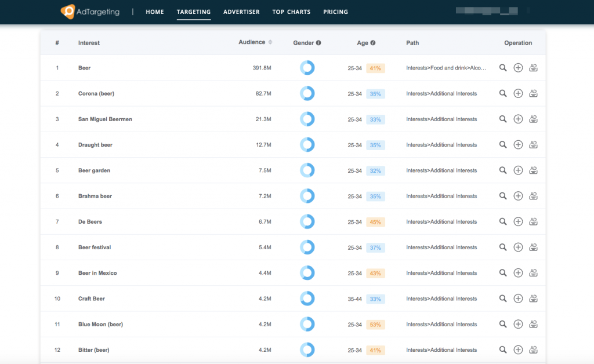The image size is (594, 364).
Task: Add De Beers with plus icon
Action: click(x=518, y=222)
